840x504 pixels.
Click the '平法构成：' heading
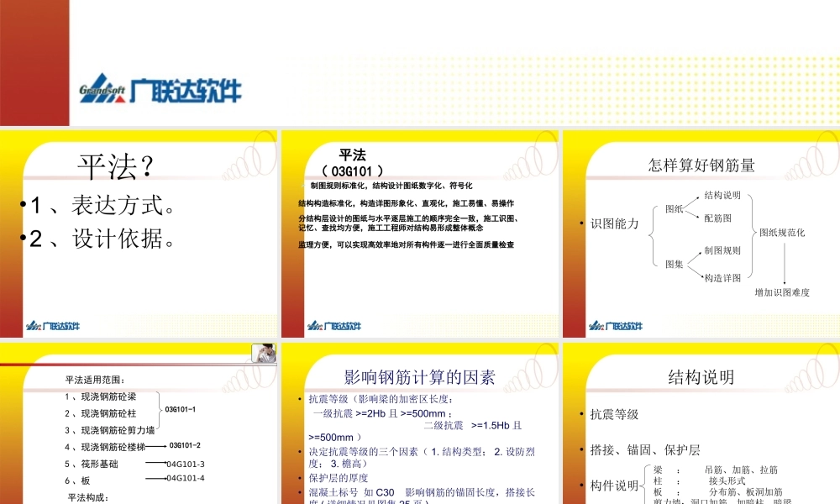tap(88, 497)
